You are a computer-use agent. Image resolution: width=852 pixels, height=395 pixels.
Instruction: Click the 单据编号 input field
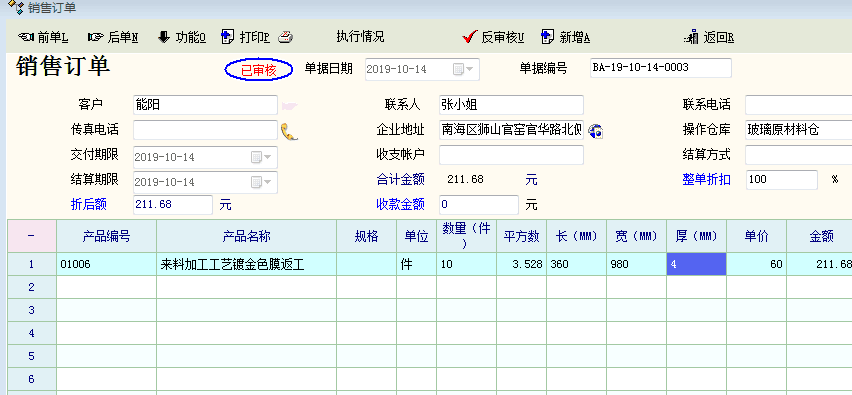660,68
